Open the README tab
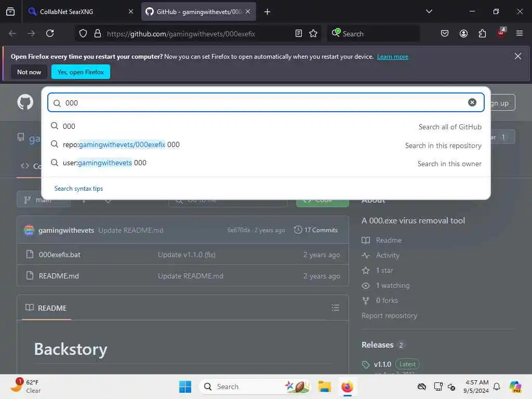This screenshot has height=399, width=532. (x=46, y=308)
